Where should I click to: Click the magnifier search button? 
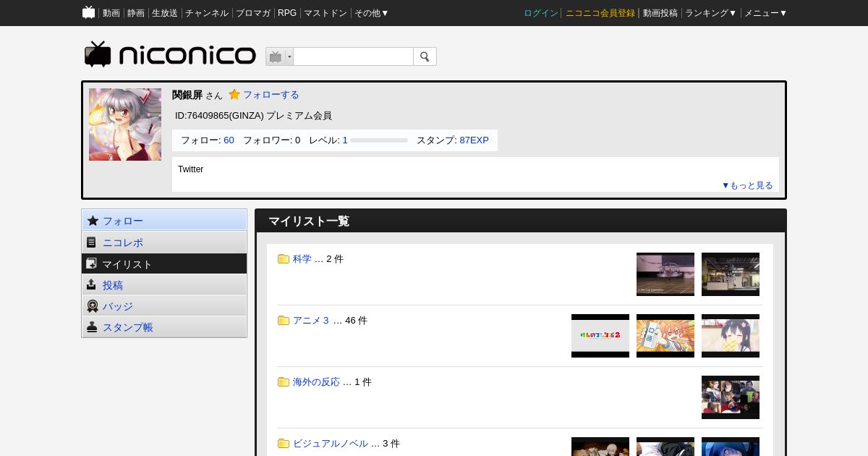coord(425,56)
